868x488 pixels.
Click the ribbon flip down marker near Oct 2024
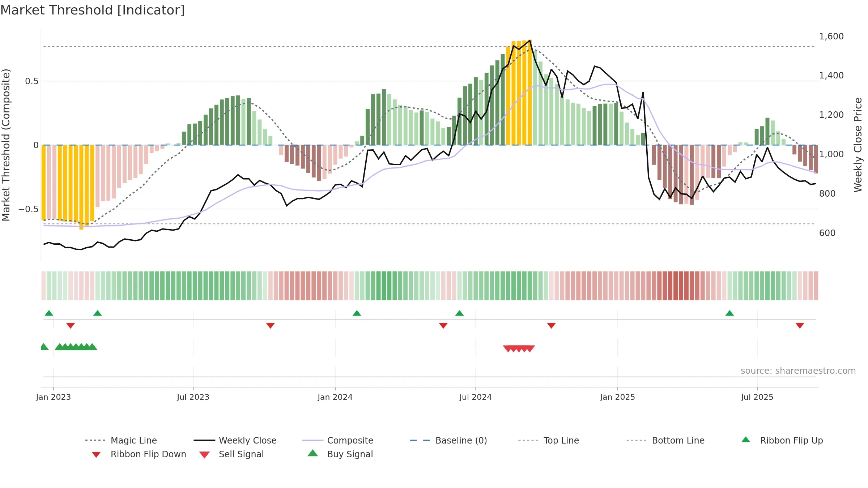coord(551,326)
